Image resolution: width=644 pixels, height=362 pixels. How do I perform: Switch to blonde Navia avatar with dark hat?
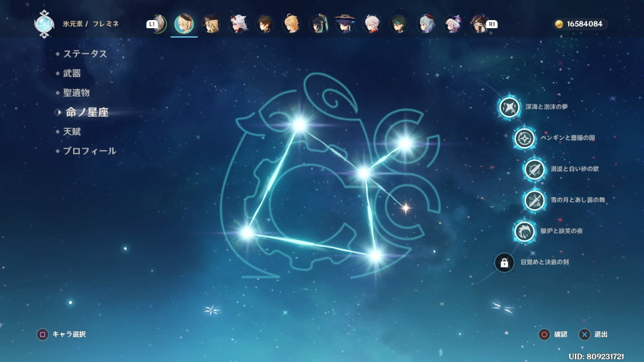[211, 24]
